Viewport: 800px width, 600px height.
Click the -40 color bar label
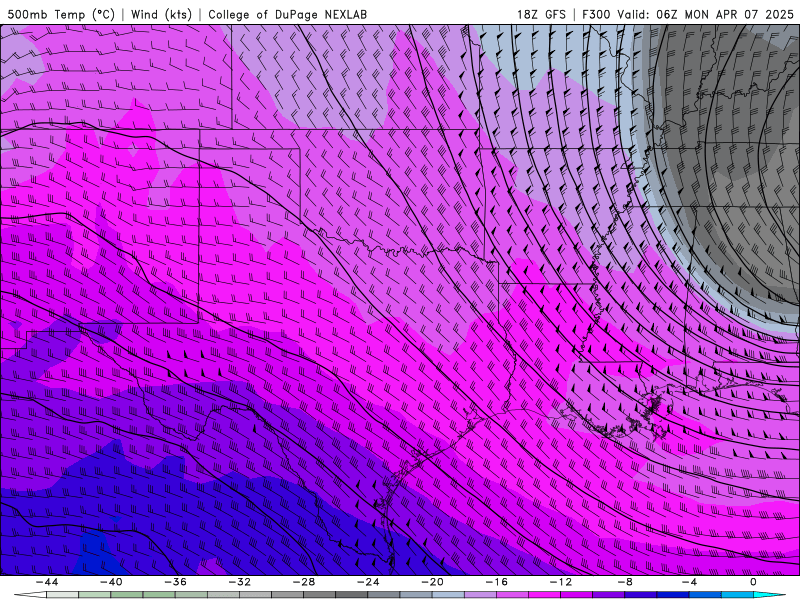click(x=111, y=582)
